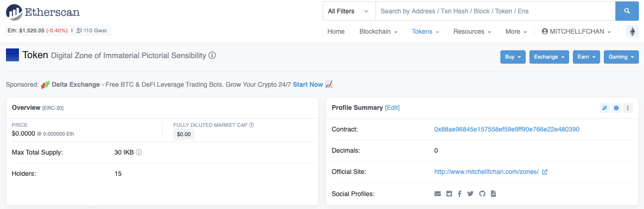Open the Twitter social profile icon
Viewport: 644px width, 209px height.
tap(470, 194)
